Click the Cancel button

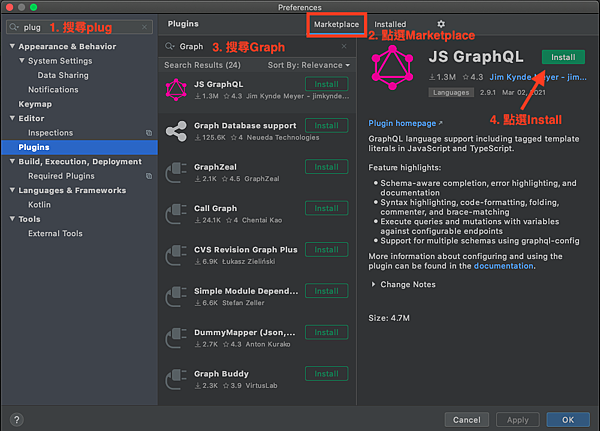click(467, 420)
